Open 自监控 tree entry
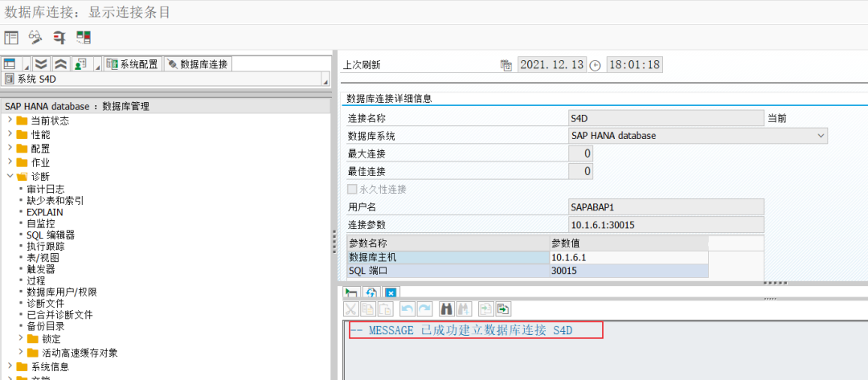Screen dimensions: 868x380 tap(41, 223)
